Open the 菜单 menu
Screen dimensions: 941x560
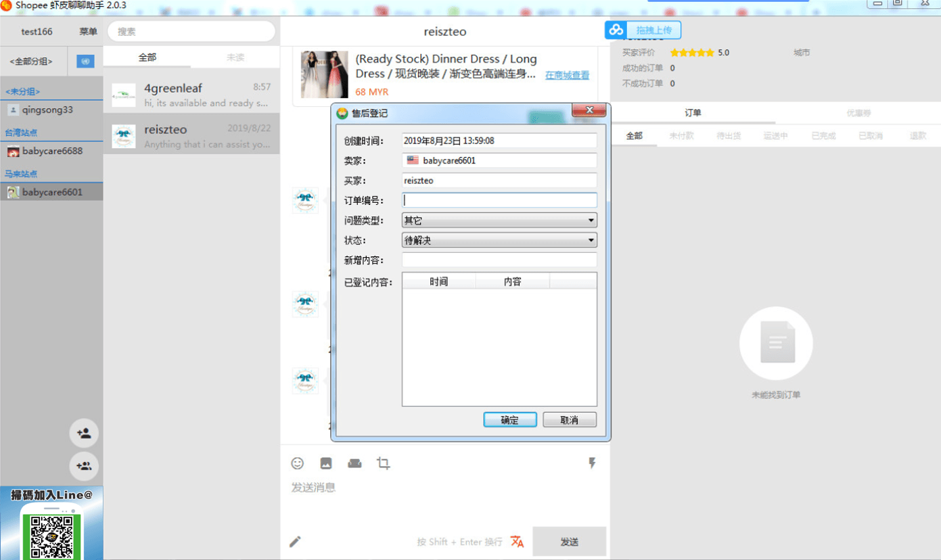point(88,32)
